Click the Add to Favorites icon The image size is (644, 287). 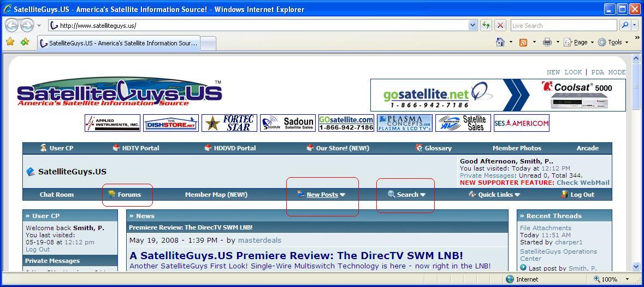click(x=25, y=42)
